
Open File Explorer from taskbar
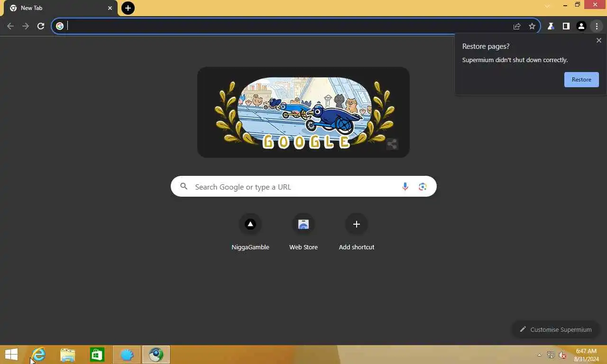(x=68, y=355)
